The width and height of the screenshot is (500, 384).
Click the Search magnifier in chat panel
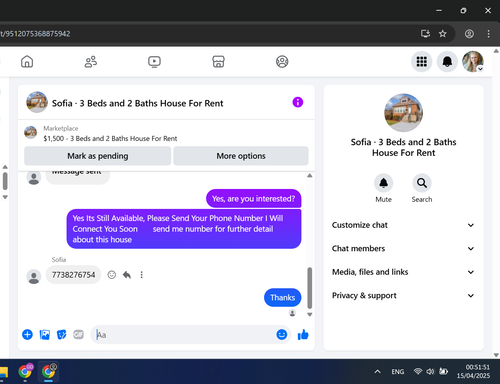pyautogui.click(x=422, y=183)
